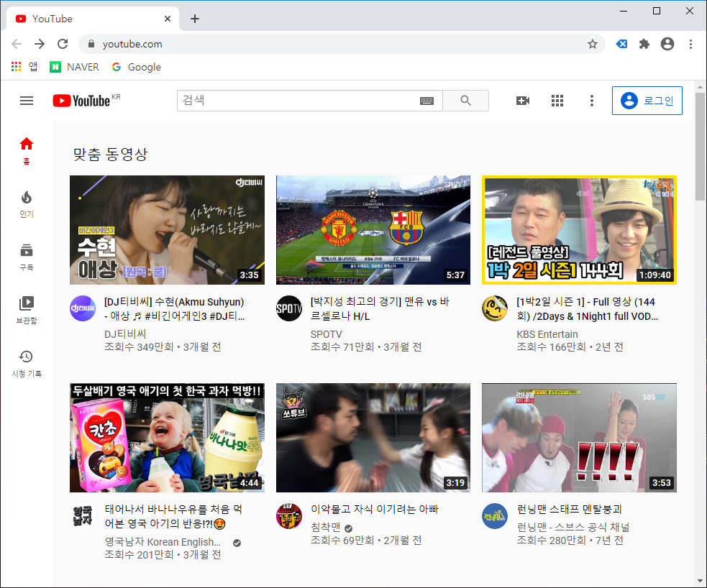707x588 pixels.
Task: Click channel name DJ티비씨 under video
Action: [125, 334]
